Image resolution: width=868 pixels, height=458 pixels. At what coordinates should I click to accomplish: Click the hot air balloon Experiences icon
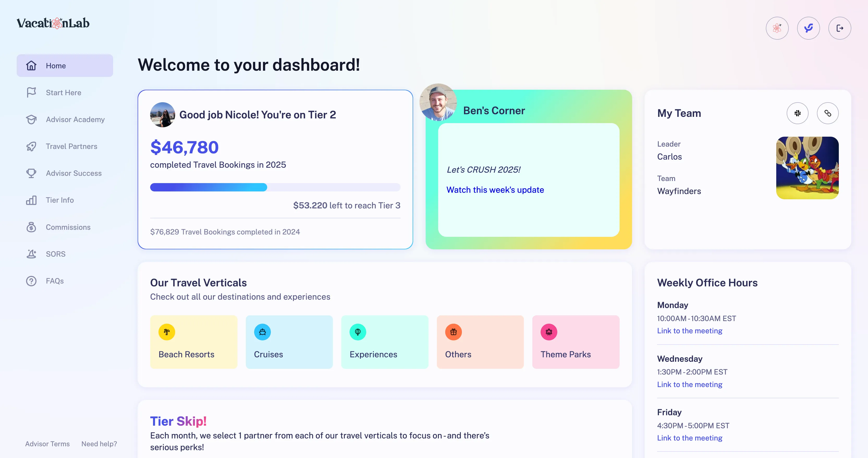(x=358, y=332)
